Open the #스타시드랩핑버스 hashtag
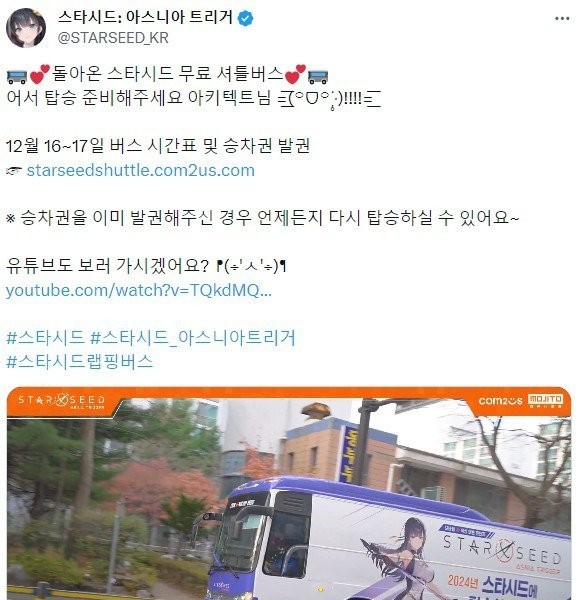This screenshot has width=579, height=600. [x=80, y=362]
